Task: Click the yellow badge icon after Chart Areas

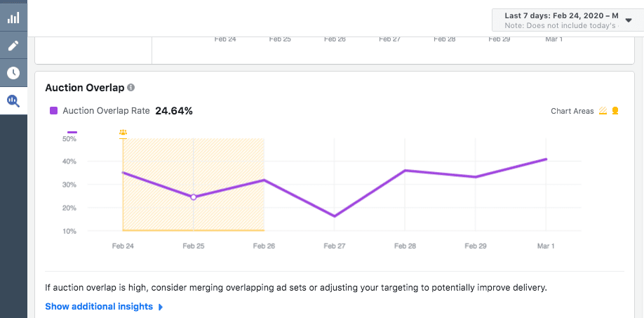Action: click(x=615, y=111)
